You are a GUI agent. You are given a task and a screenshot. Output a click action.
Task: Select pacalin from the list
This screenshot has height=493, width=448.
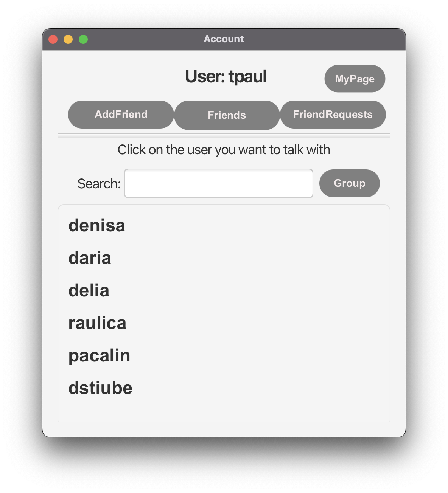[x=99, y=355]
